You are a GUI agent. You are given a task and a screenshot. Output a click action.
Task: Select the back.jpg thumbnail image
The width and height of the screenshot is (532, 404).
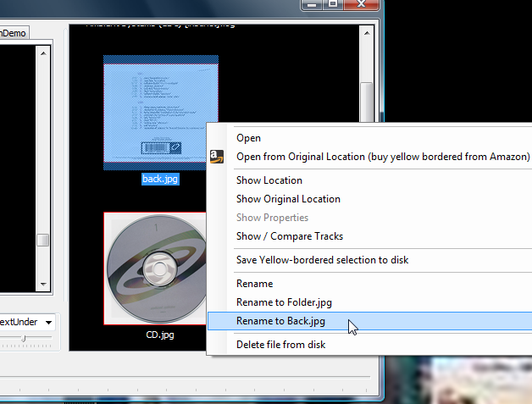(161, 113)
